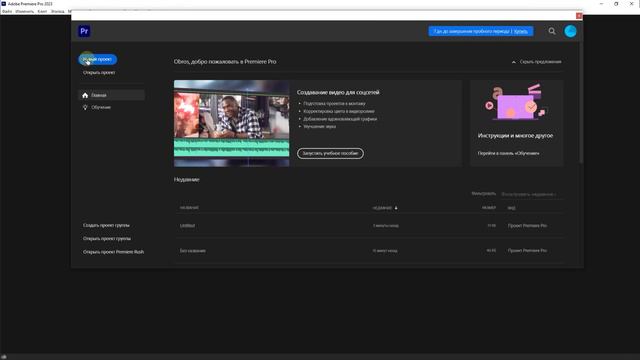Click the Adobe Premiere Pro title bar icon

click(3, 4)
